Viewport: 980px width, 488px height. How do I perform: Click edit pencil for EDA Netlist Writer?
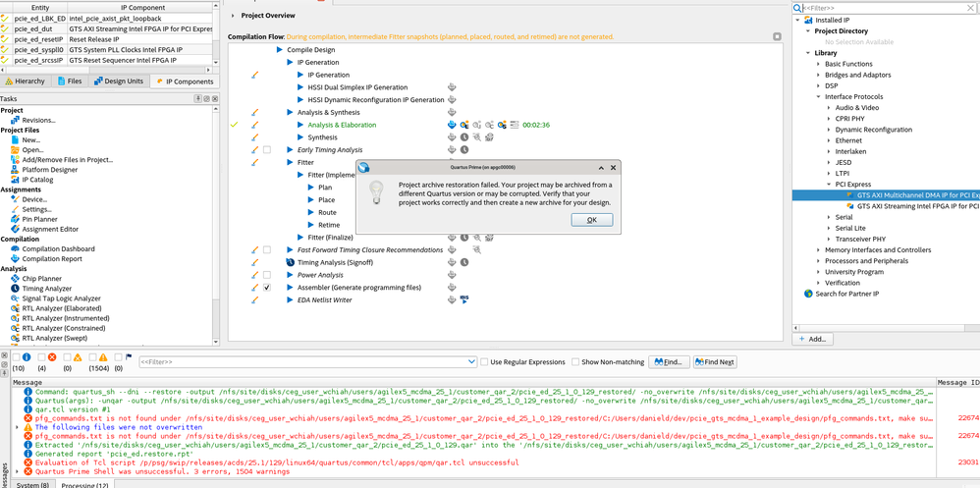254,299
